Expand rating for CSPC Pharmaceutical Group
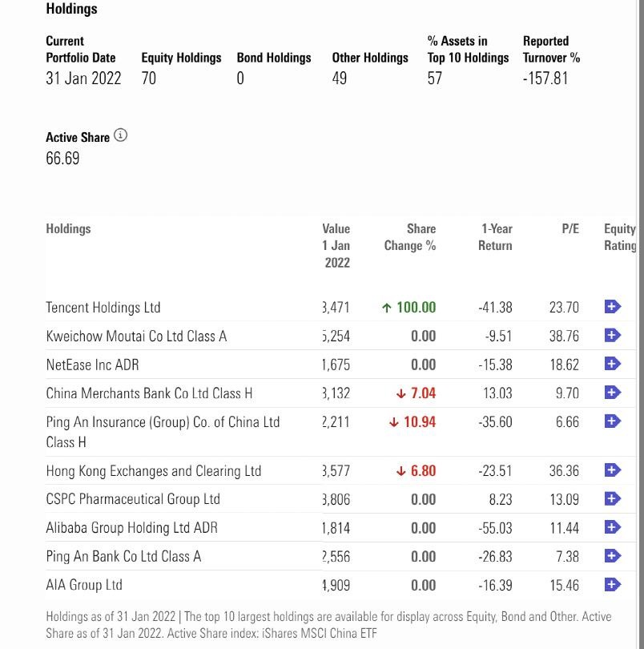 coord(613,498)
